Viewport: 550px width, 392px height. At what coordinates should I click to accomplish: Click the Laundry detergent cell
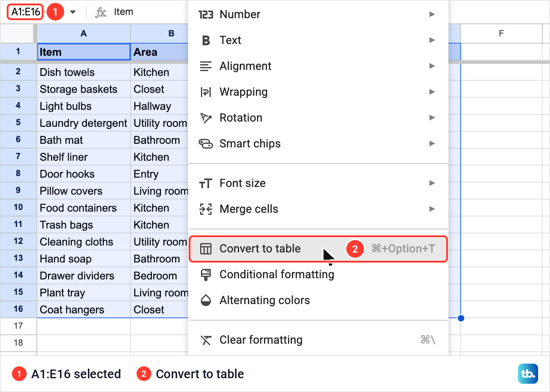point(84,123)
